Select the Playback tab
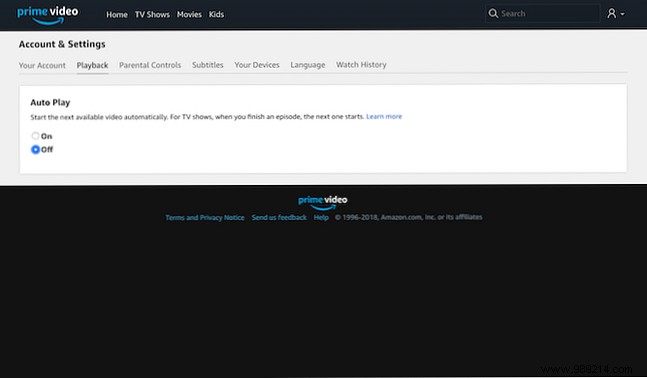Viewport: 647px width, 378px height. click(x=92, y=65)
